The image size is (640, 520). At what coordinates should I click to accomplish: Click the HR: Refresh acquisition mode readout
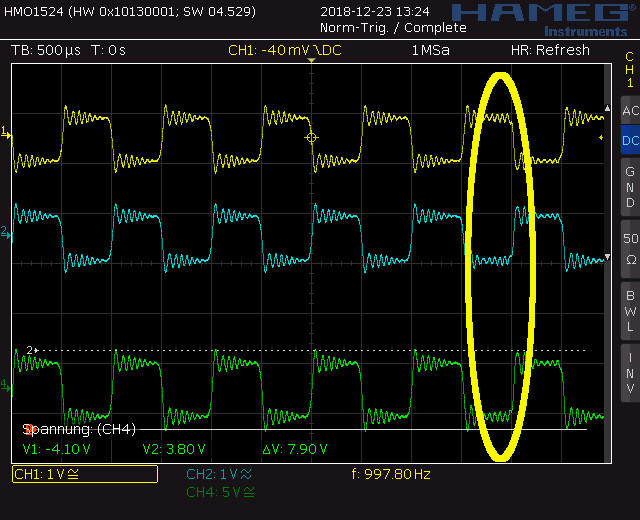click(x=550, y=51)
